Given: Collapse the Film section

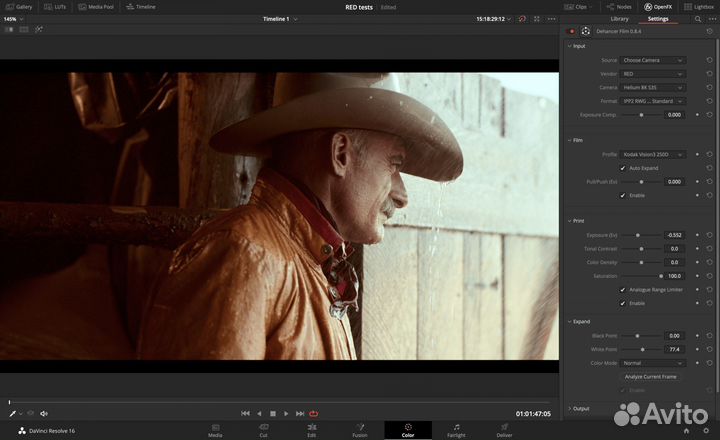Looking at the screenshot, I should (x=570, y=140).
